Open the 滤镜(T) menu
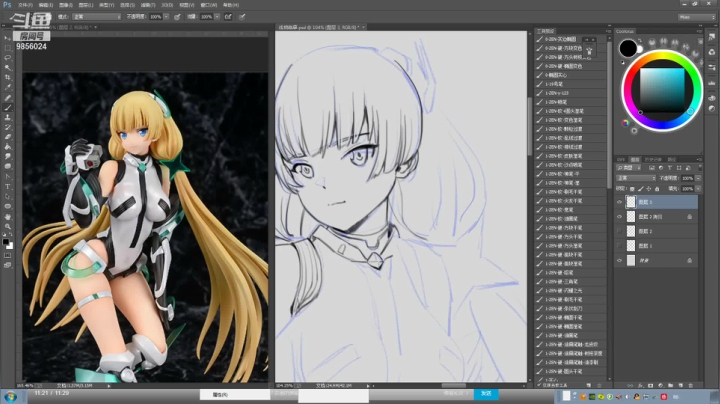 point(147,5)
